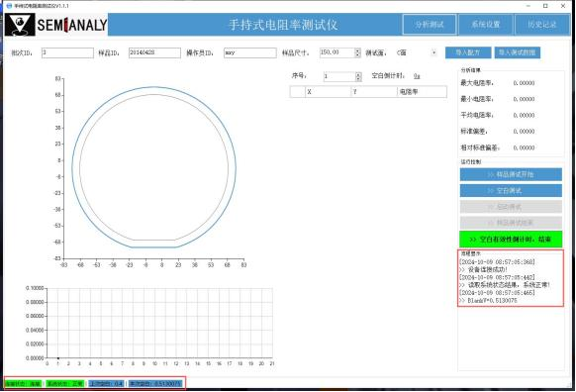The width and height of the screenshot is (576, 392).
Task: Click the 平均电阻率 value 0.00000
Action: click(x=524, y=116)
